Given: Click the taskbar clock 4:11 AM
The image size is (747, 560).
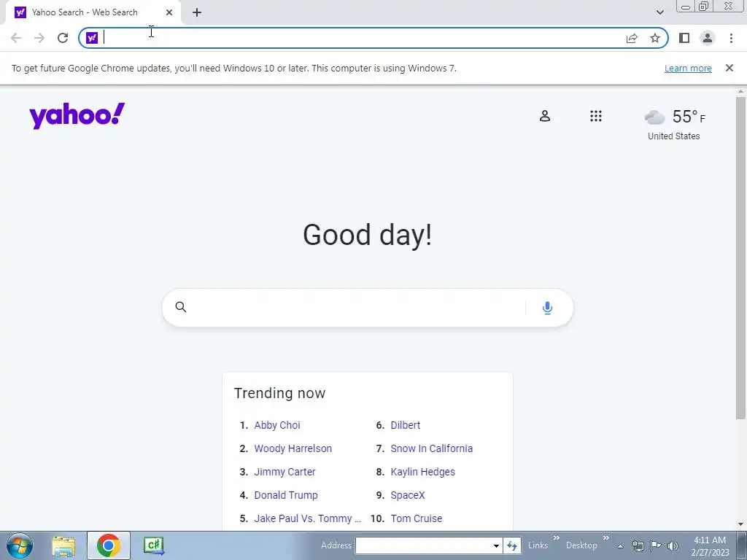Looking at the screenshot, I should (710, 540).
